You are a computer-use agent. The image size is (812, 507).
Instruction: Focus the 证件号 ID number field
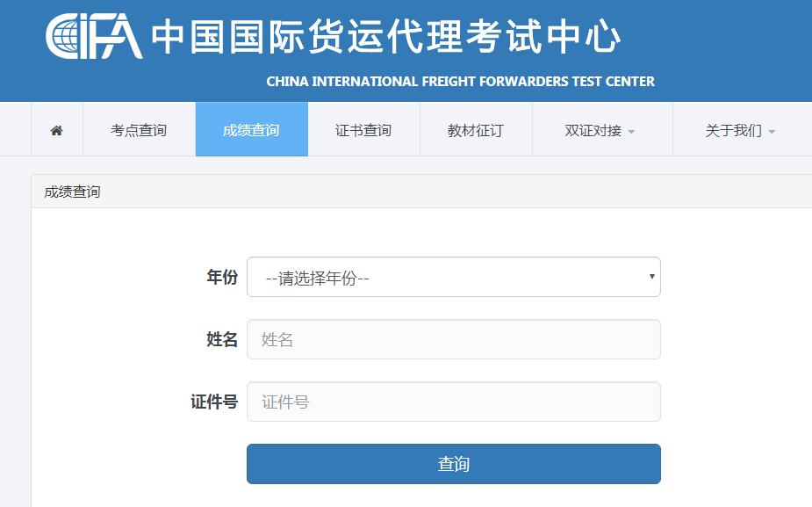(x=453, y=402)
